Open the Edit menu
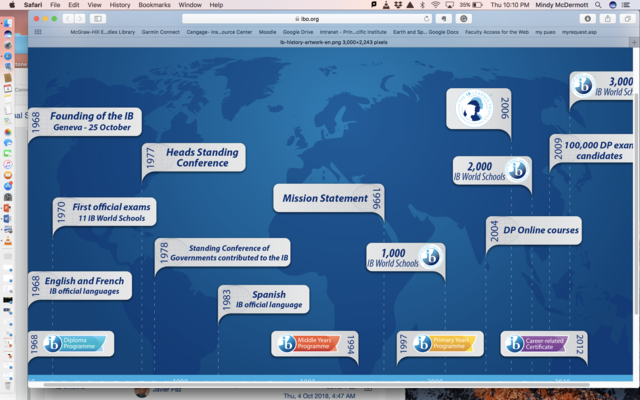The image size is (640, 400). [x=74, y=5]
